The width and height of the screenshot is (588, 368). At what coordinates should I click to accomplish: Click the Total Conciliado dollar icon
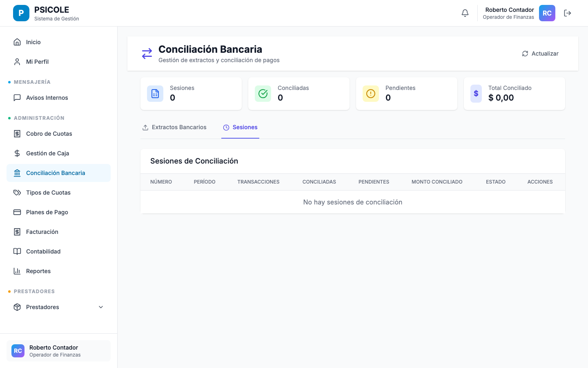476,94
